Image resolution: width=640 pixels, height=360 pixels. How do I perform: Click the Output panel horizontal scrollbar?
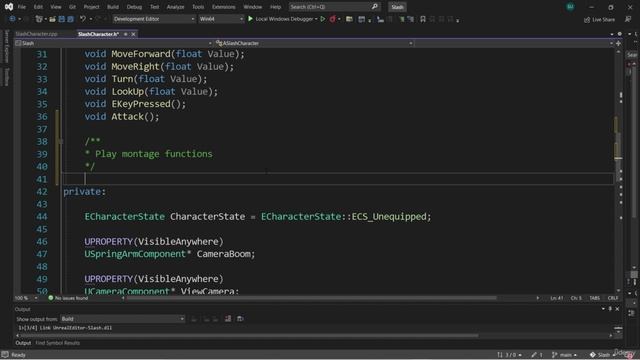coord(249,336)
